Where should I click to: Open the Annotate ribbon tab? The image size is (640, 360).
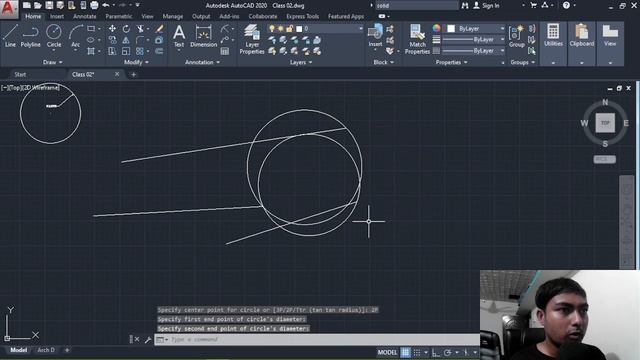coord(84,16)
